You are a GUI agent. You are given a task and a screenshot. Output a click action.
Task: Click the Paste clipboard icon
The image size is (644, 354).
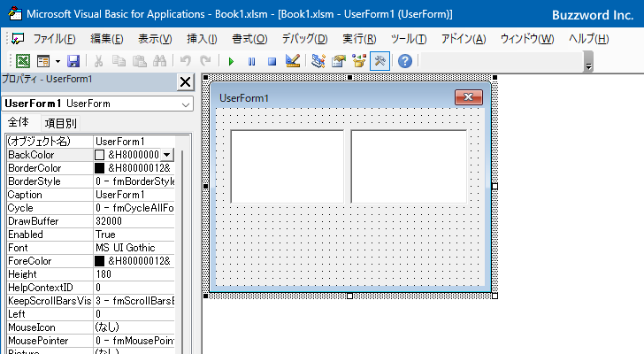[x=140, y=61]
